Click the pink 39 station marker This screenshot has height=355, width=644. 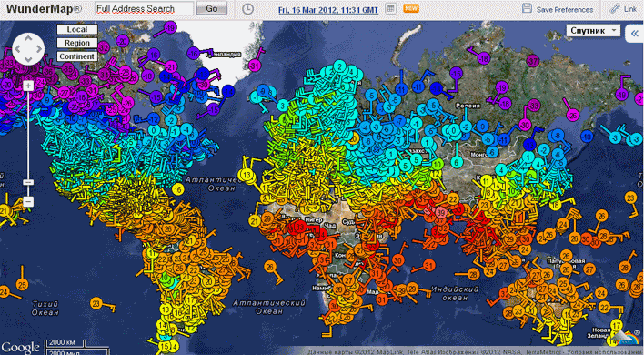pyautogui.click(x=441, y=212)
